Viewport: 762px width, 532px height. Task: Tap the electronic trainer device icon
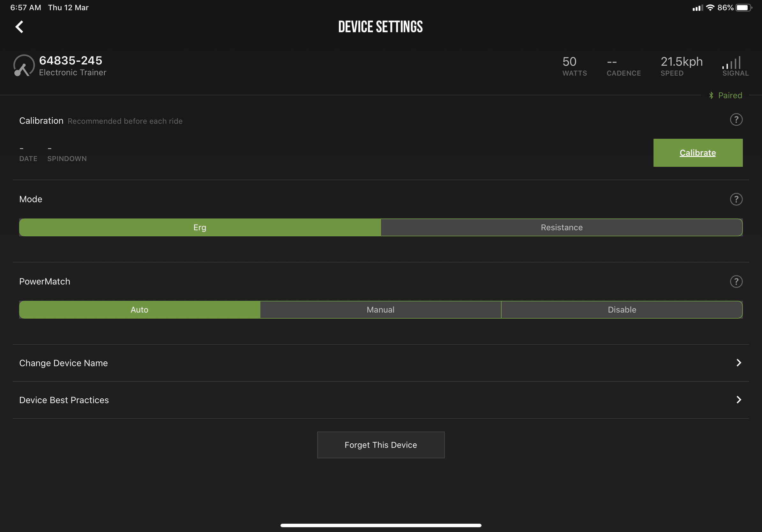24,66
